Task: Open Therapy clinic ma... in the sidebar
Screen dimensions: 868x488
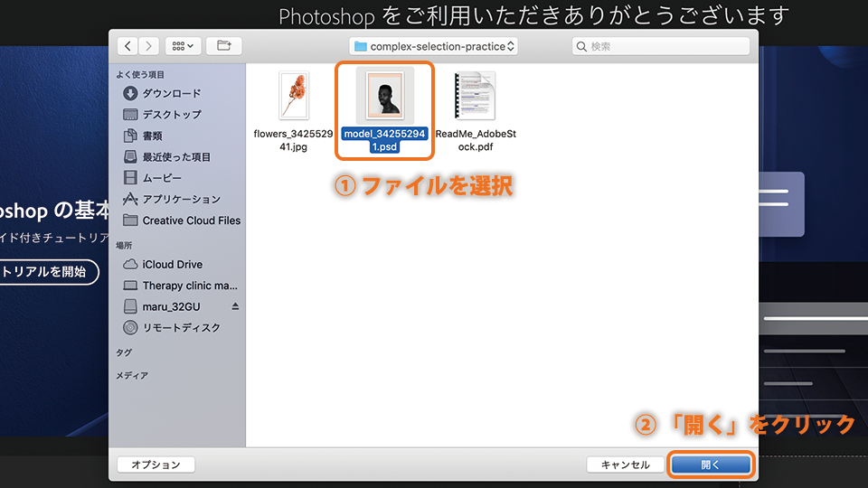Action: (190, 286)
